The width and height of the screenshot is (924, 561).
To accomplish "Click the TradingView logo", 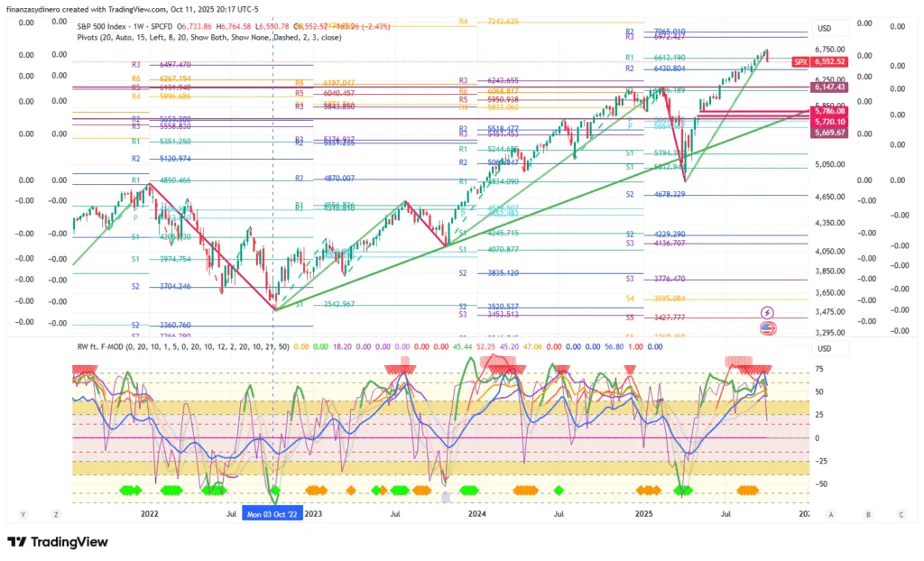I will pyautogui.click(x=58, y=542).
